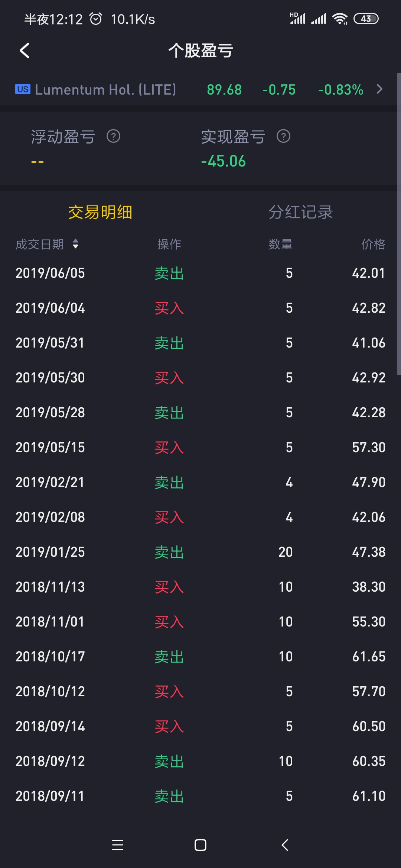Tap the 价格 column header
401x868 pixels.
(x=373, y=244)
